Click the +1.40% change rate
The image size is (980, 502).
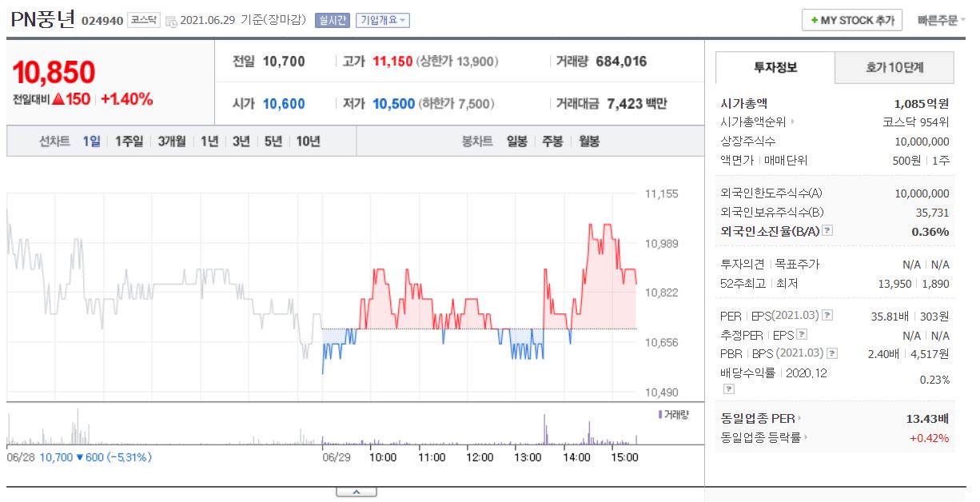point(127,99)
